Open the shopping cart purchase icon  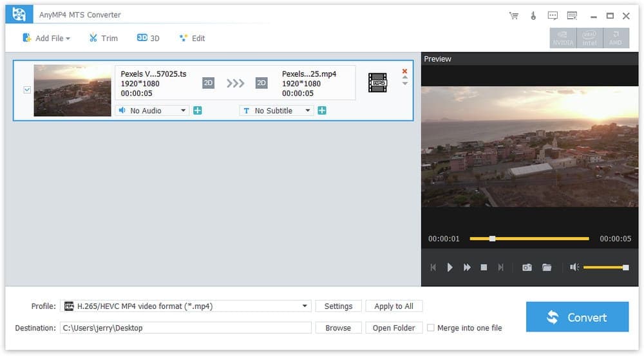[513, 15]
